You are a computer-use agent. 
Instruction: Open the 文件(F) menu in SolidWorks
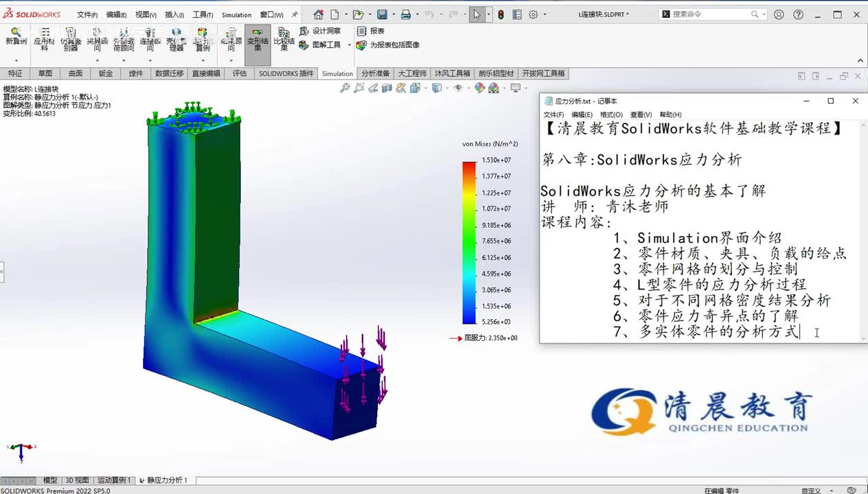[x=87, y=15]
